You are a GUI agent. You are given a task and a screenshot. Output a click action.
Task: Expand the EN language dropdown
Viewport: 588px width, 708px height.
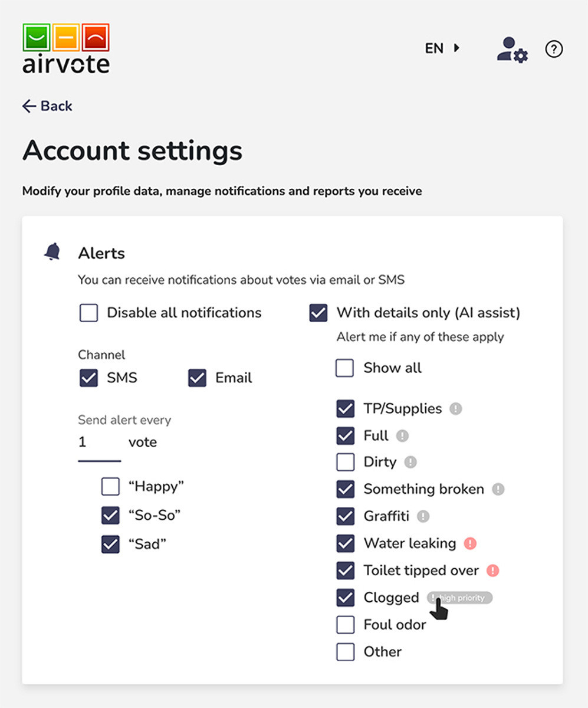click(x=442, y=48)
